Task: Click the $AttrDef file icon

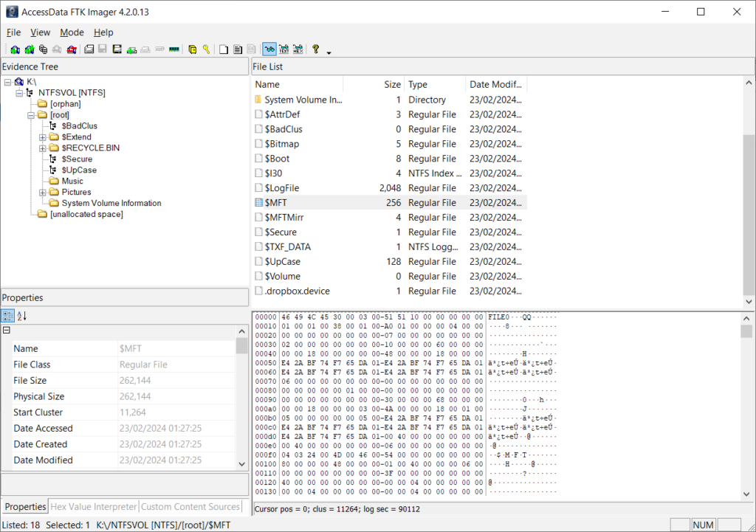Action: tap(259, 114)
